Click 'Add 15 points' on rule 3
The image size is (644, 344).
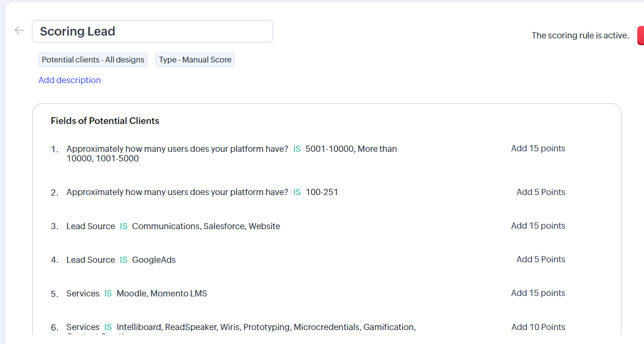click(x=538, y=226)
